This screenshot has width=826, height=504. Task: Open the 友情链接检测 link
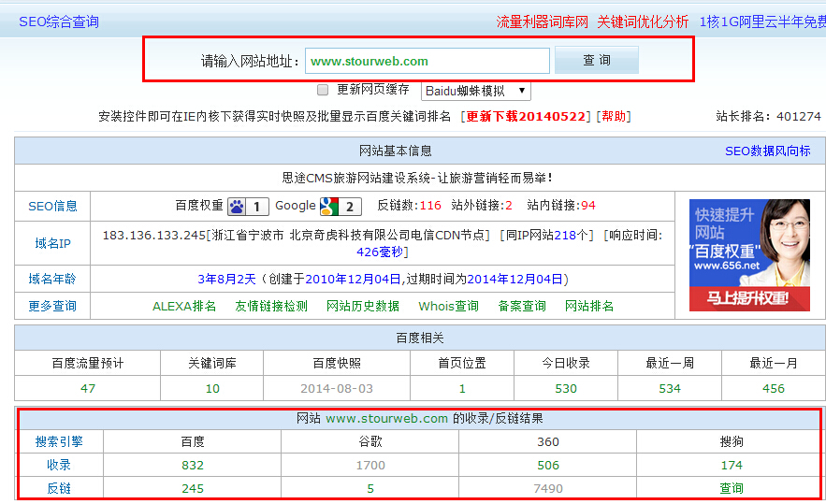click(x=270, y=306)
